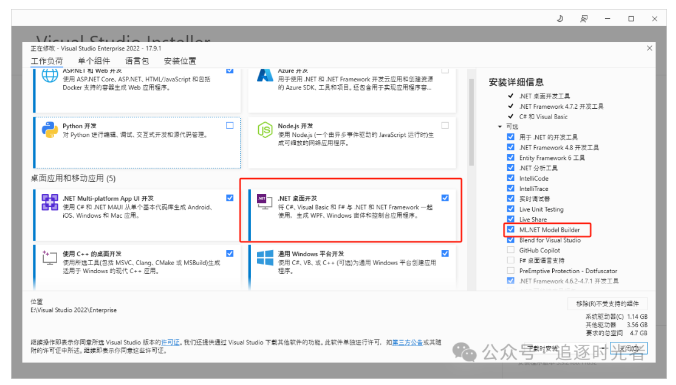The width and height of the screenshot is (676, 385).
Task: Click the remove unsupported components button
Action: pos(607,304)
